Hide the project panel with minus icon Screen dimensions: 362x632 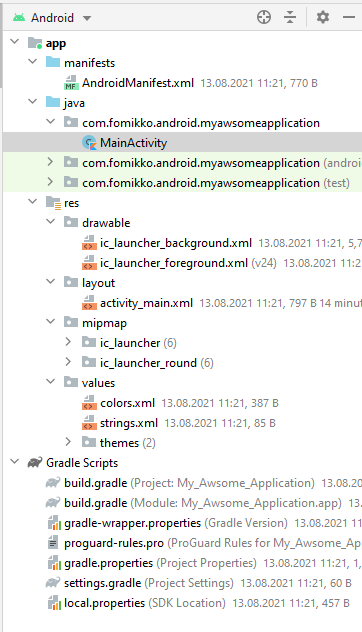[x=349, y=17]
